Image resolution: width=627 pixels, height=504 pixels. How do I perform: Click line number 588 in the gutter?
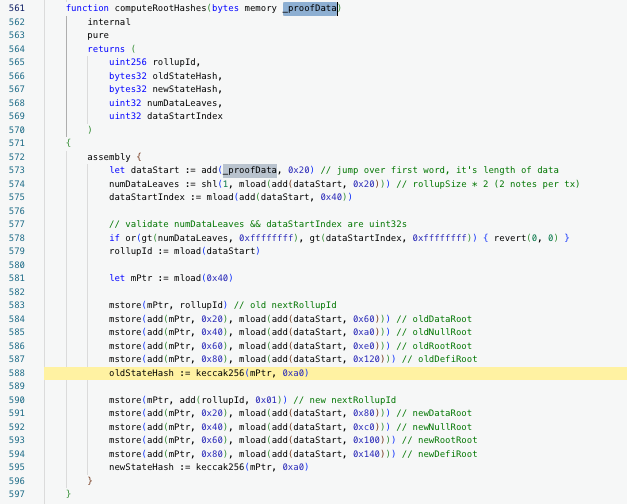click(16, 373)
